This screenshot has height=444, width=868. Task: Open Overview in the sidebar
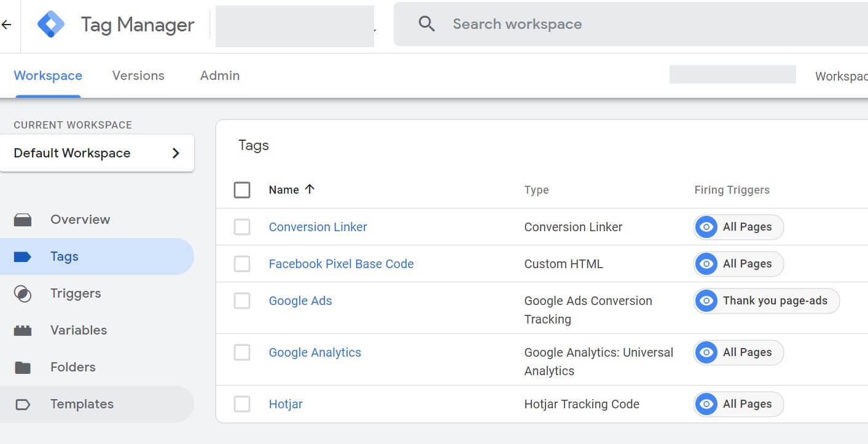97,220
